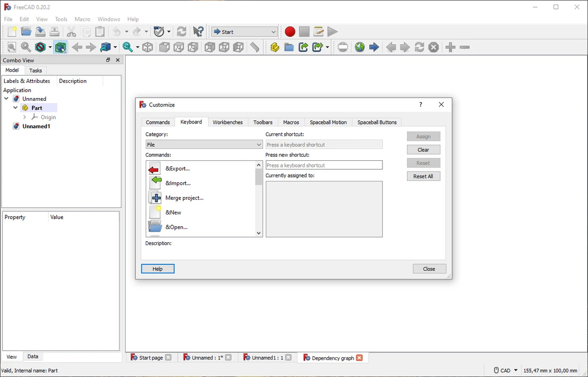The image size is (588, 377).
Task: Click the Open document folder icon
Action: coord(26,32)
